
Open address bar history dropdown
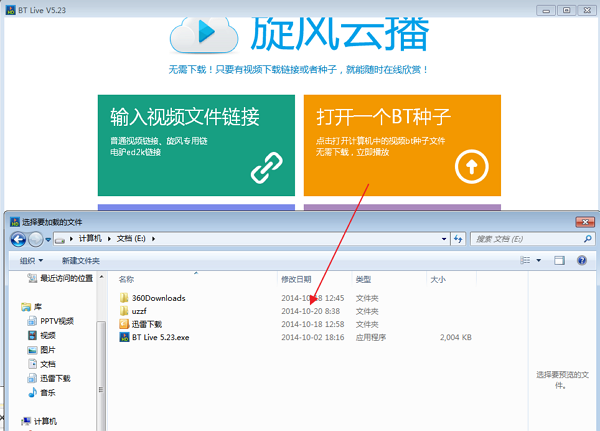(444, 239)
